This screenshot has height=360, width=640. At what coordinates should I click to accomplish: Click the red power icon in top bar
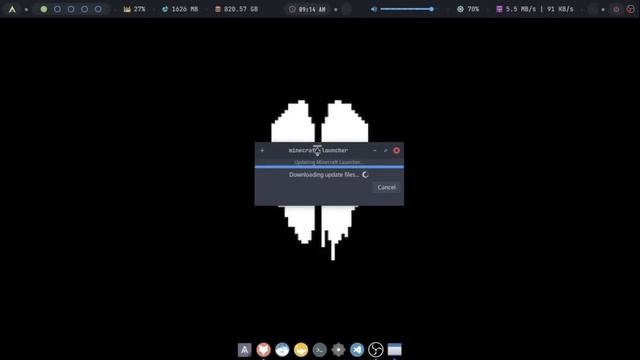pyautogui.click(x=616, y=9)
